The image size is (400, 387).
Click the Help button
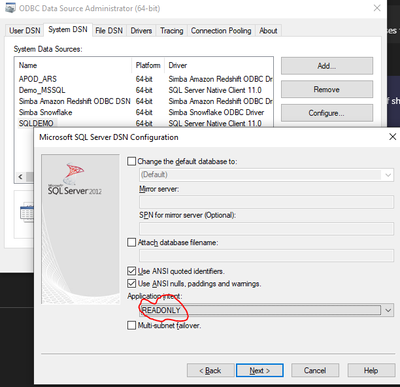coord(371,370)
